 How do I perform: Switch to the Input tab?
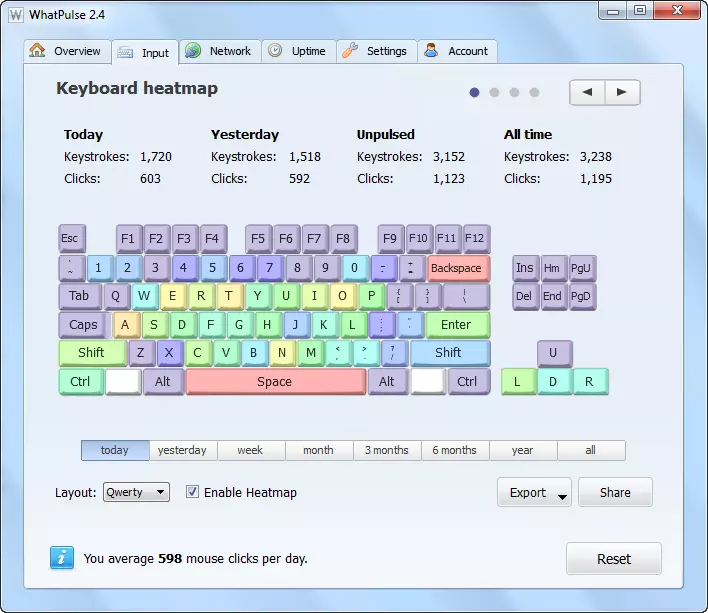[144, 53]
